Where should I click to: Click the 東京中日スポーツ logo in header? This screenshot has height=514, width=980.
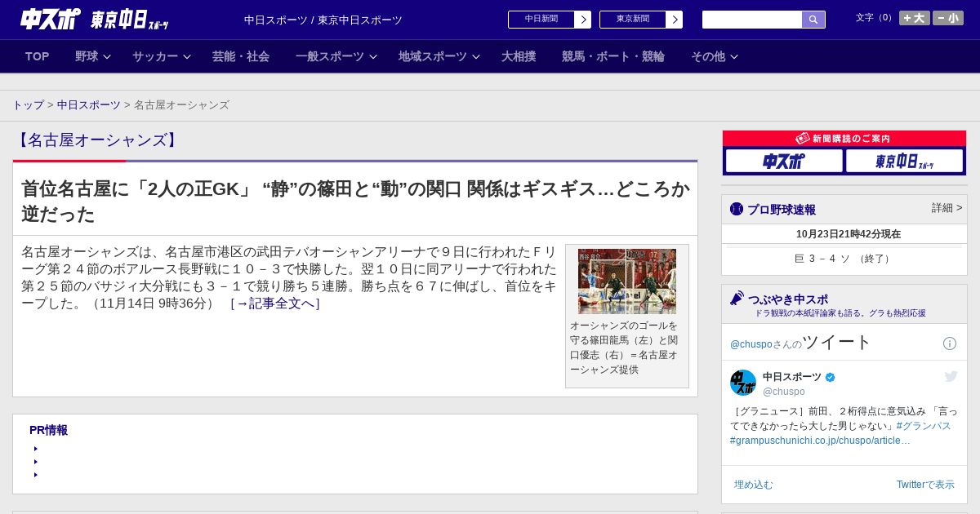tap(130, 20)
